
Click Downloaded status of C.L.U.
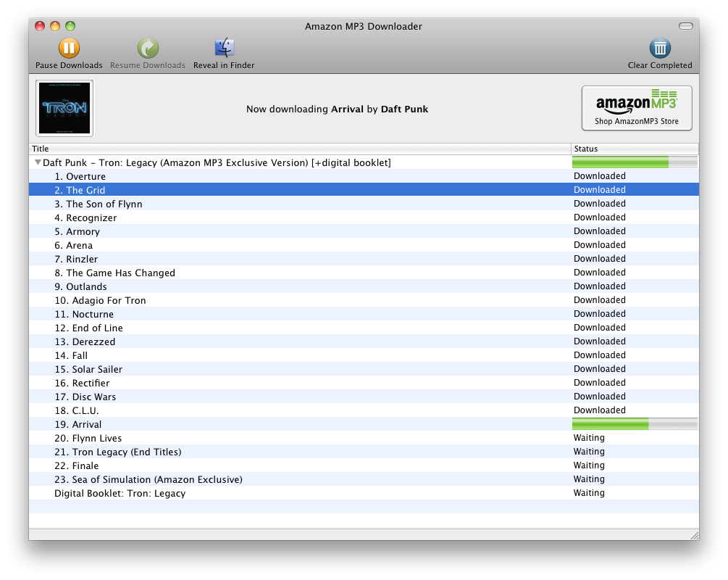(599, 410)
